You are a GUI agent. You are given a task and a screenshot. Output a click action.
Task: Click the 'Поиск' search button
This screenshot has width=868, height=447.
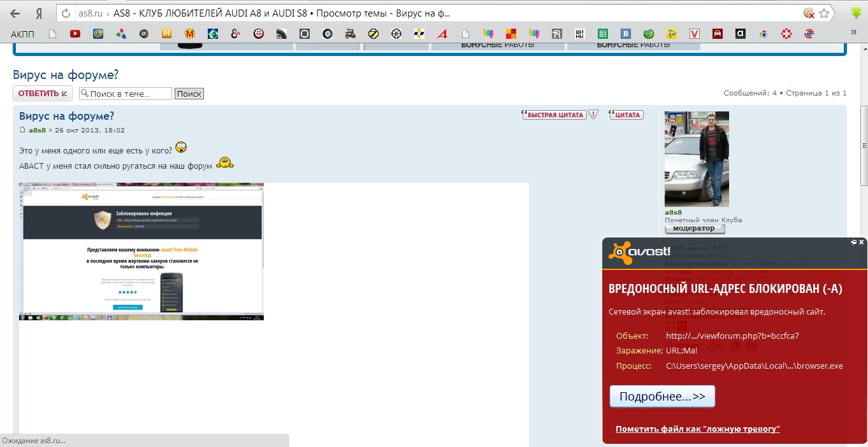(189, 94)
